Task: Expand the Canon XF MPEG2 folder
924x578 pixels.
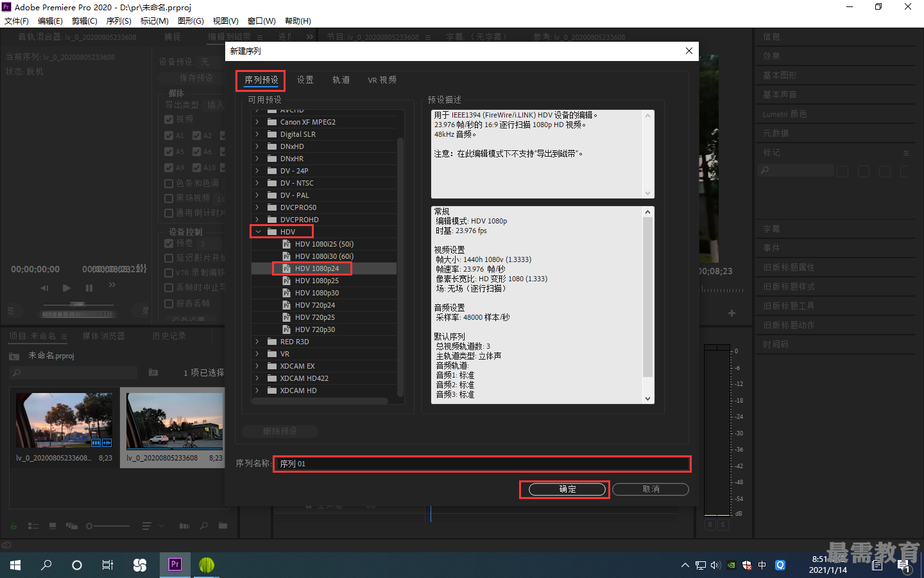Action: click(x=258, y=122)
